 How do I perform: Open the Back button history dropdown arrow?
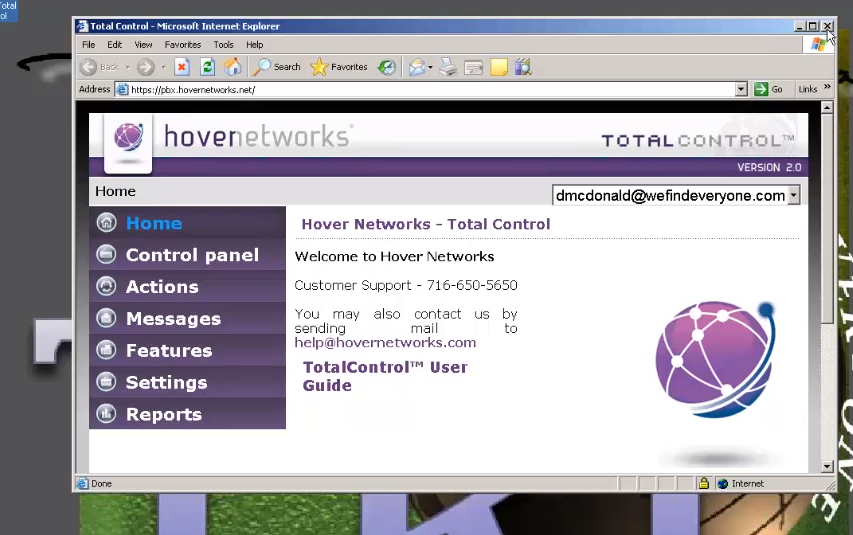[x=128, y=67]
